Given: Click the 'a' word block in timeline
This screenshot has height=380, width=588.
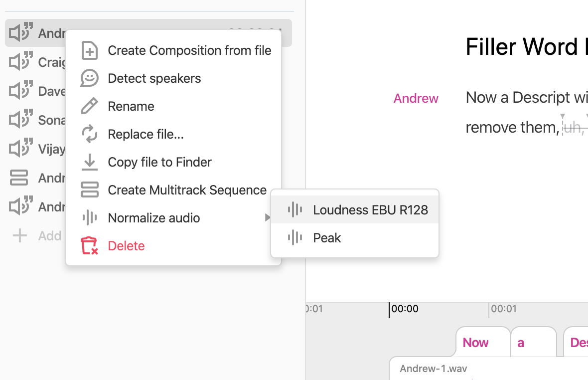Looking at the screenshot, I should pyautogui.click(x=534, y=342).
